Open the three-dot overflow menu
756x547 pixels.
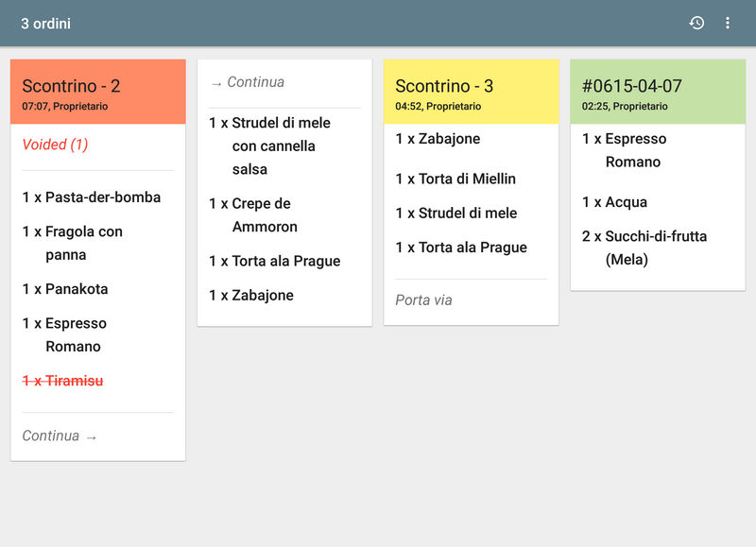(728, 23)
